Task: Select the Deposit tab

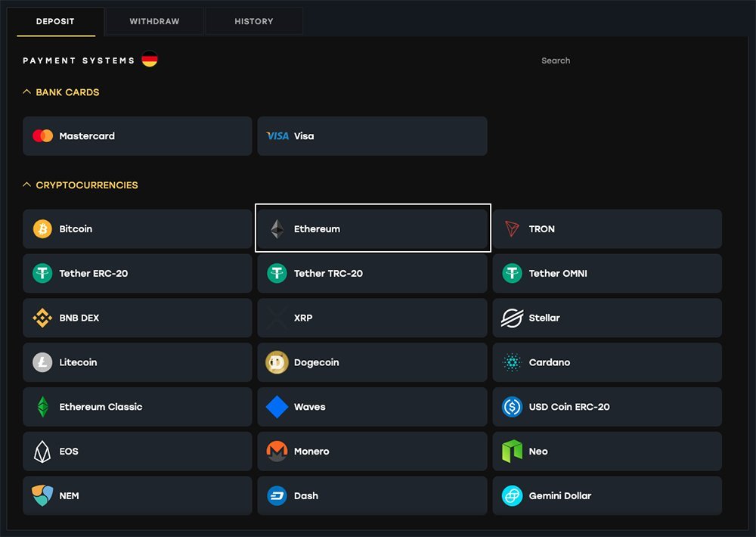Action: (55, 21)
